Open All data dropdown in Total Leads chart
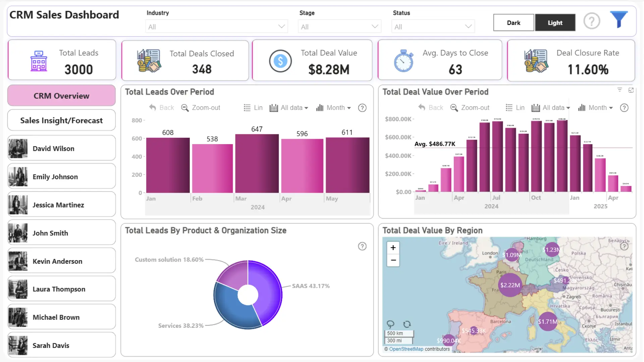This screenshot has height=362, width=644. tap(289, 108)
